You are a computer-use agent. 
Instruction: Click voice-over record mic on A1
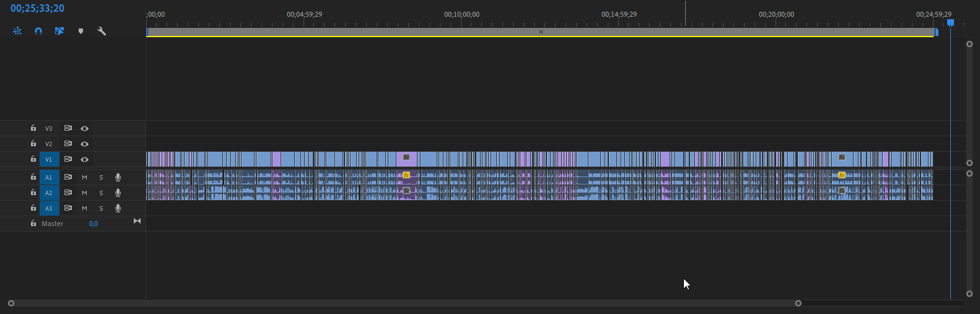118,177
